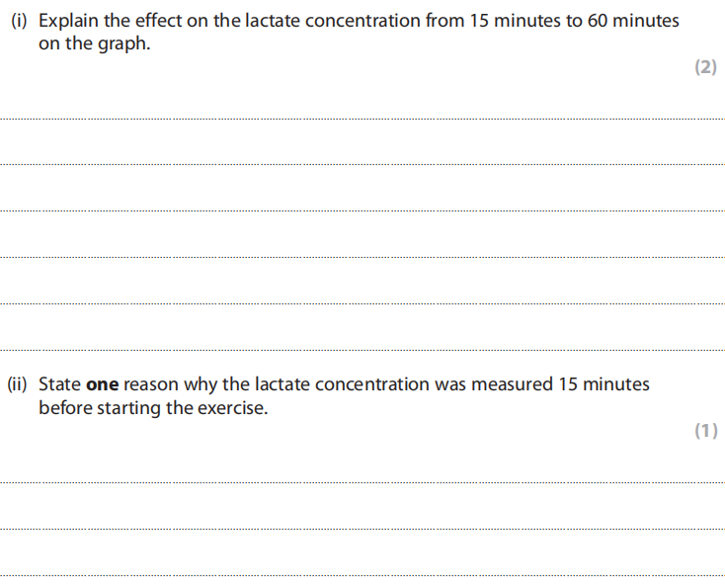
Task: Click the second answer line under question (i)
Action: pyautogui.click(x=362, y=164)
